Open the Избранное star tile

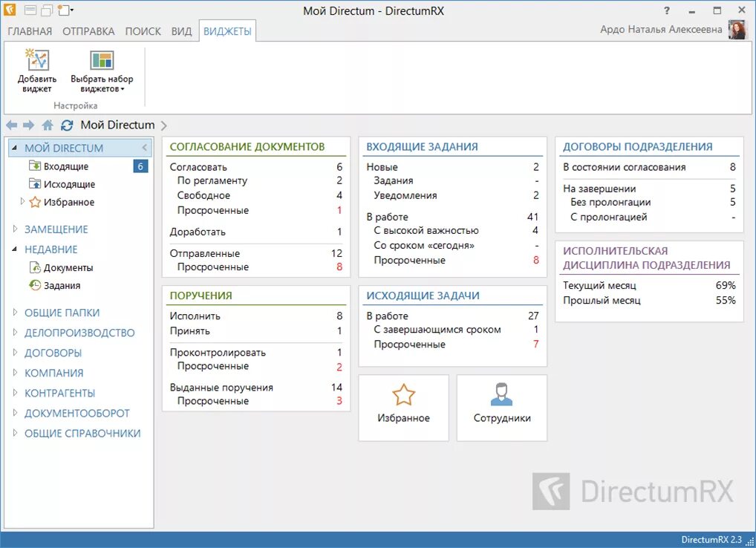click(x=403, y=408)
